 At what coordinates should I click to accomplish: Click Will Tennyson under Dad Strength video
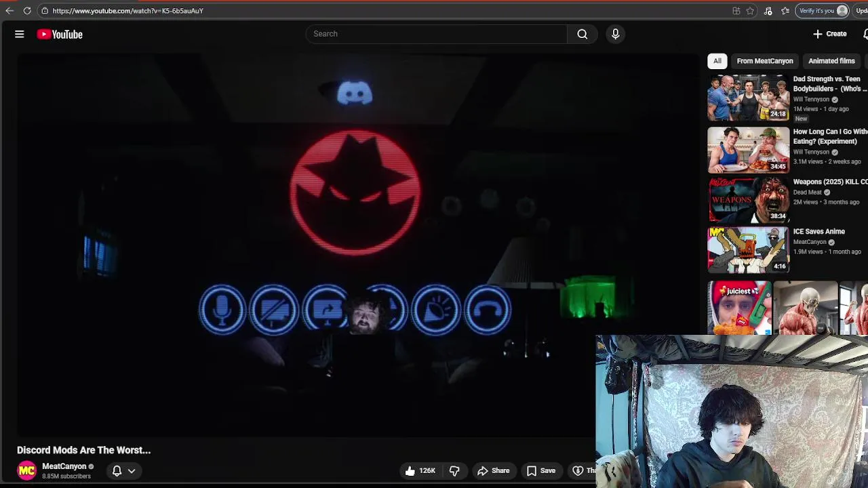click(x=812, y=100)
